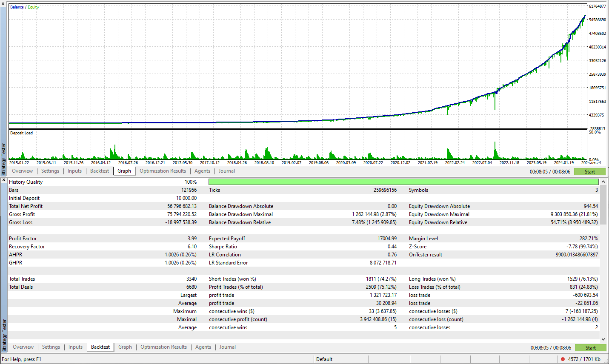Click traffic indicator 4572 / 1701 Kb

(x=584, y=359)
